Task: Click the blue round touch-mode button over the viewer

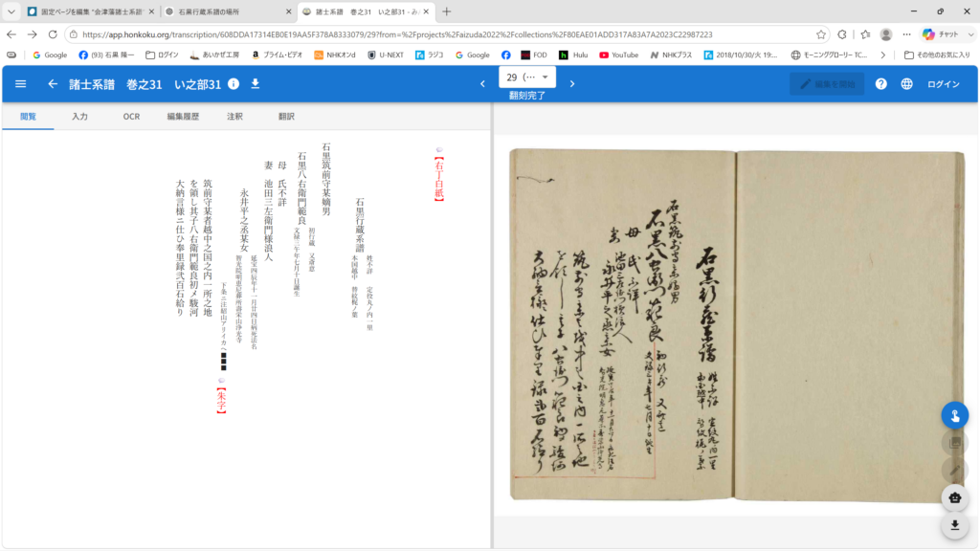Action: tap(955, 415)
